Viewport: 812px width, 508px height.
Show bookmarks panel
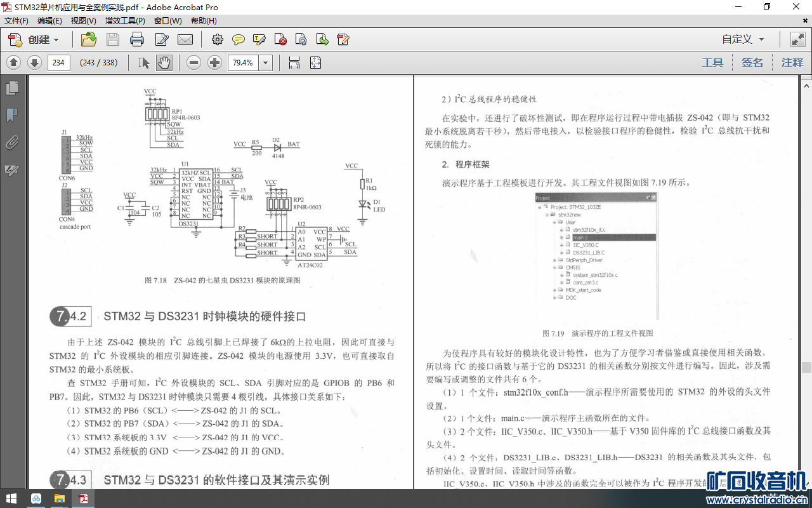tap(11, 115)
